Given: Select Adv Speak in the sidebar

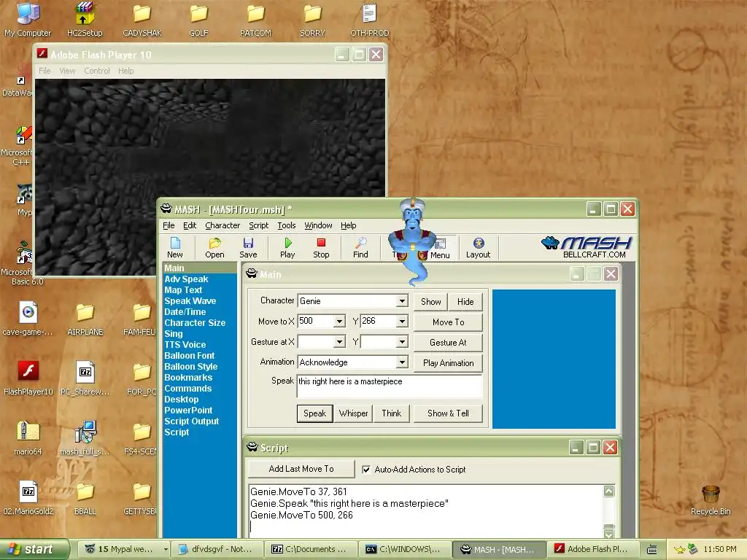Looking at the screenshot, I should coord(186,279).
